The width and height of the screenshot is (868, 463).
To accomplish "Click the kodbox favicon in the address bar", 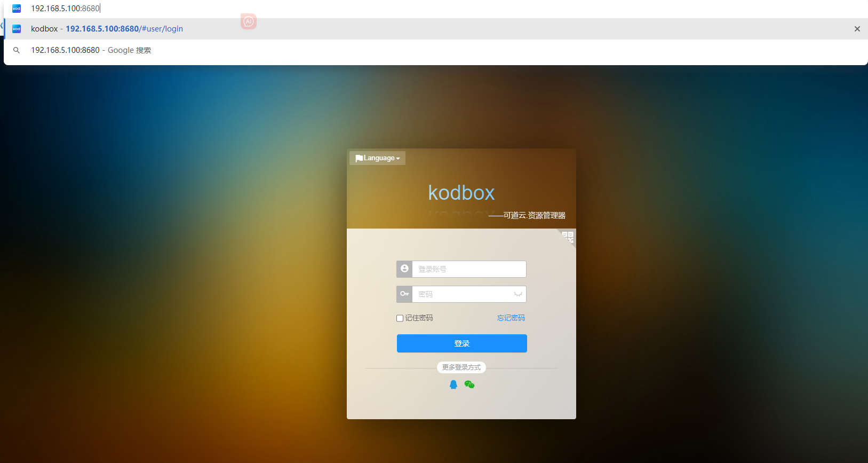I will point(17,9).
